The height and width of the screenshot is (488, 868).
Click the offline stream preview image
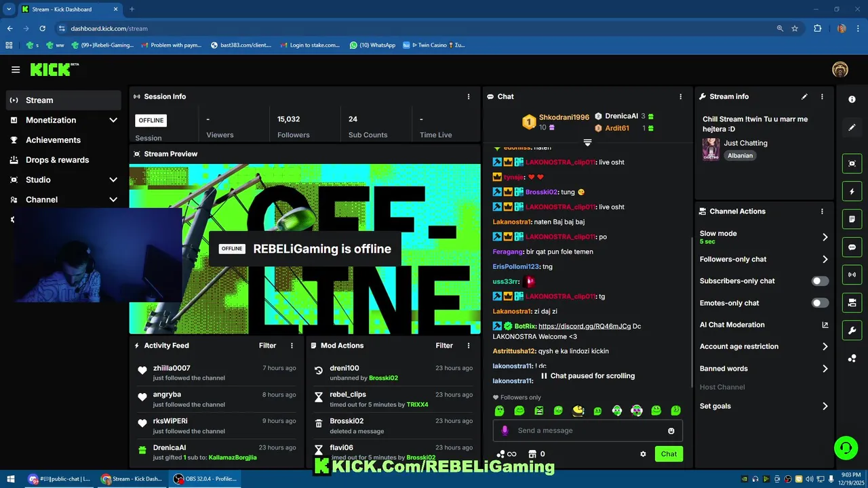pyautogui.click(x=304, y=249)
